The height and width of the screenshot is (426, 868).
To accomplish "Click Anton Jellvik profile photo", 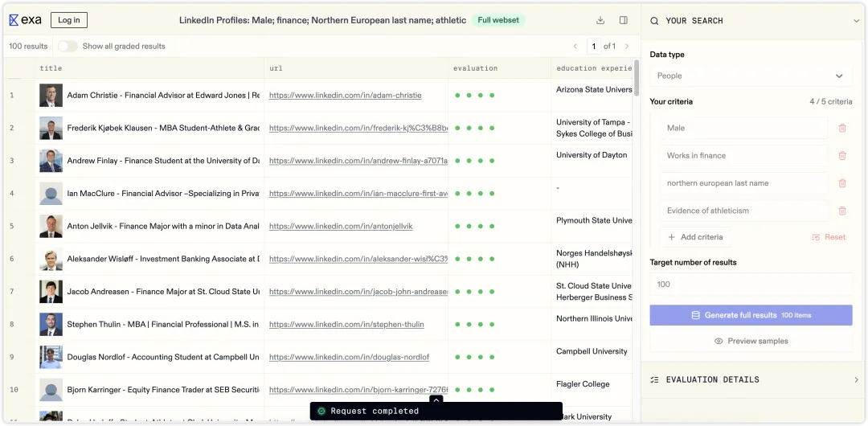I will click(x=51, y=226).
